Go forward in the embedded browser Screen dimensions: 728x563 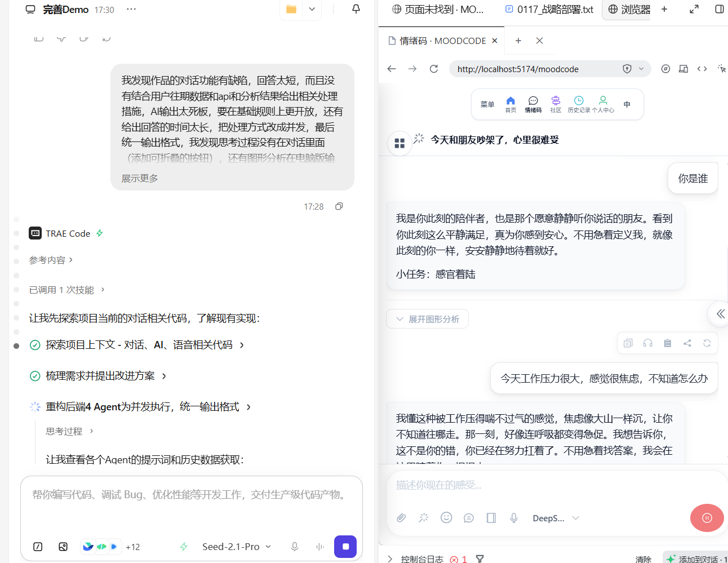coord(412,69)
